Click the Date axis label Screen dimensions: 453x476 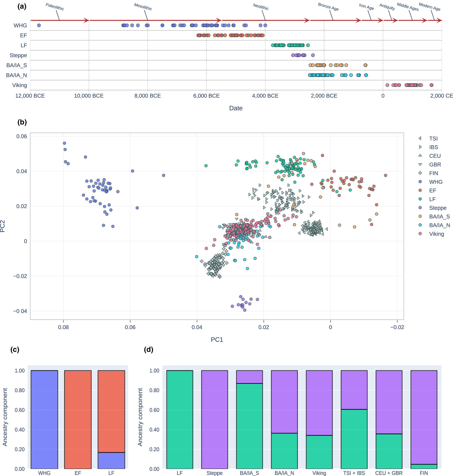(x=236, y=108)
